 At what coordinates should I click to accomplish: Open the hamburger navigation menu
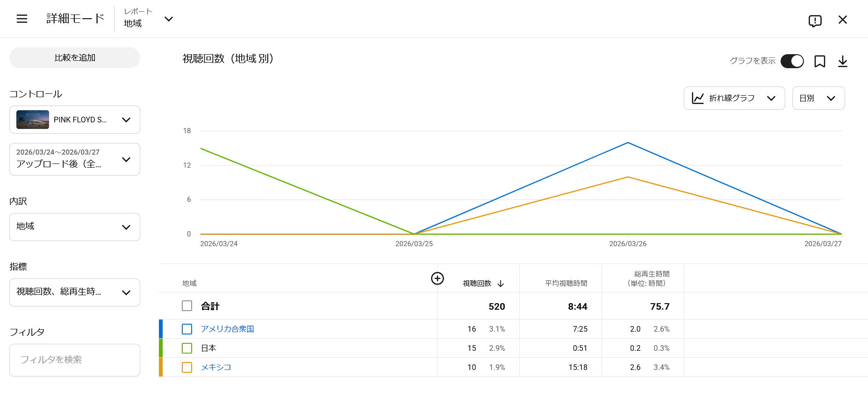click(22, 19)
